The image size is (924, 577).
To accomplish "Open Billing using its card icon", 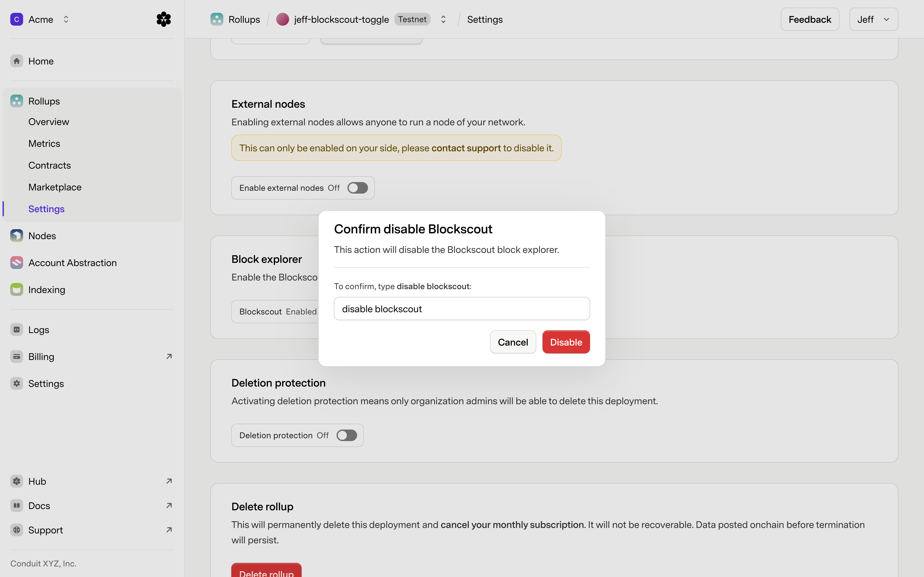I will 16,356.
